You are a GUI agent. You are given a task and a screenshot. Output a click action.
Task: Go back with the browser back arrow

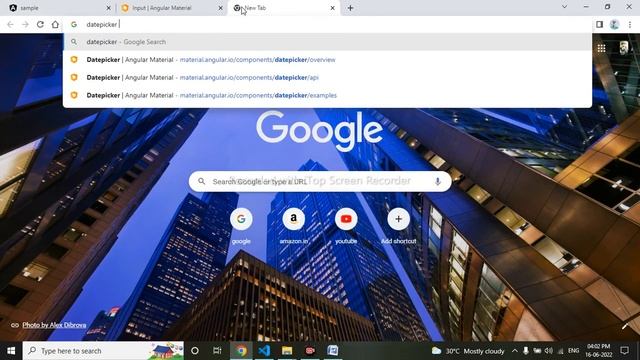click(10, 24)
